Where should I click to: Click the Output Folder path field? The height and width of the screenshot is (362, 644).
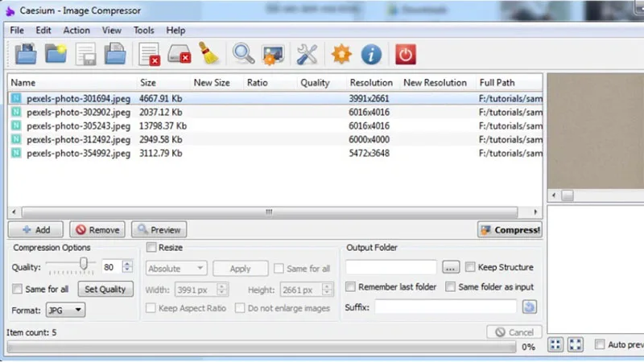391,267
